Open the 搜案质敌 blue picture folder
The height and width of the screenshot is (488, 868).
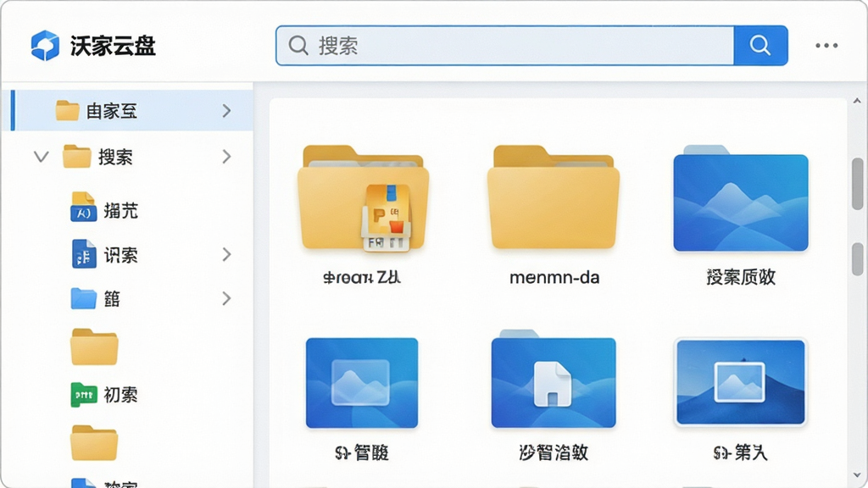click(x=741, y=198)
